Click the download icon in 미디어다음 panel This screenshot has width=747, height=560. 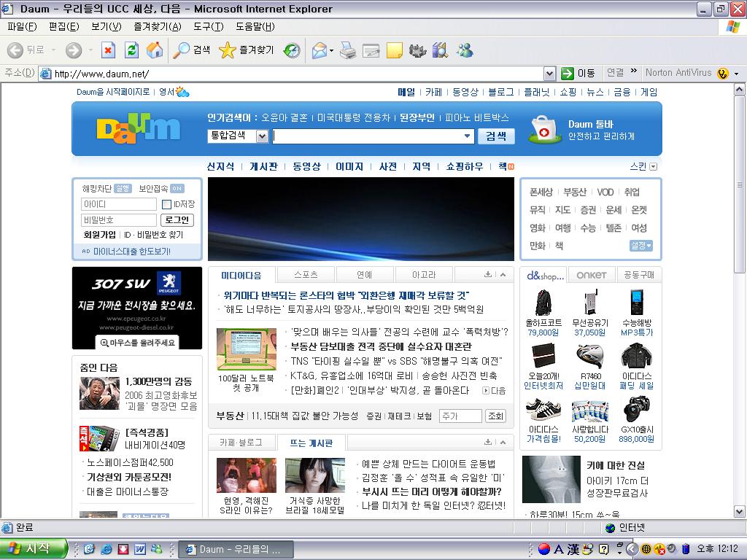pos(488,274)
